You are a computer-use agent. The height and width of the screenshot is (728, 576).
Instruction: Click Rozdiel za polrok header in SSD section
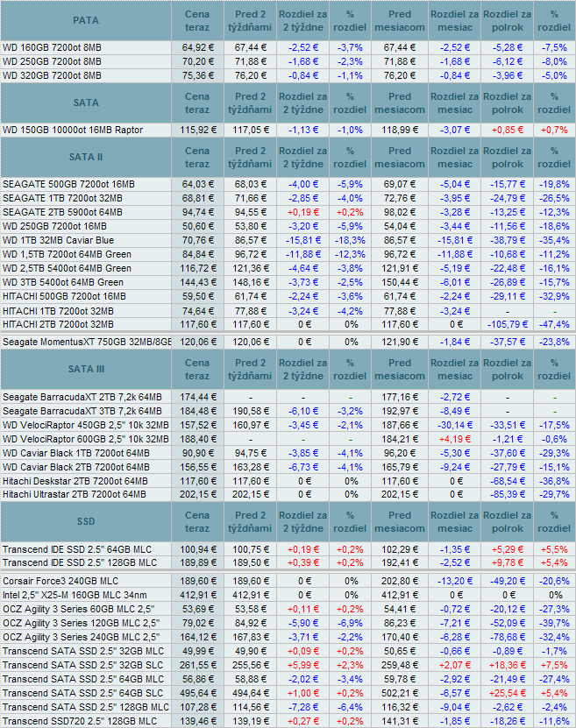point(508,521)
